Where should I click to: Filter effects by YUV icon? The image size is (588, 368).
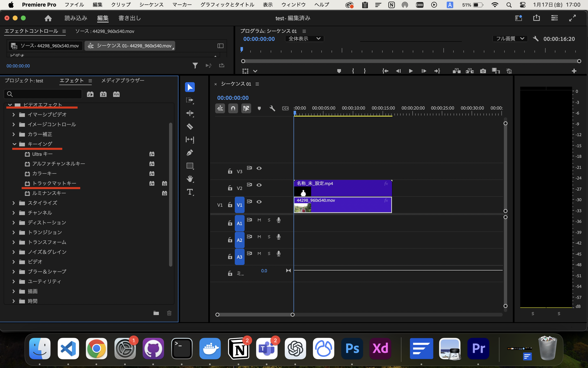pos(116,94)
